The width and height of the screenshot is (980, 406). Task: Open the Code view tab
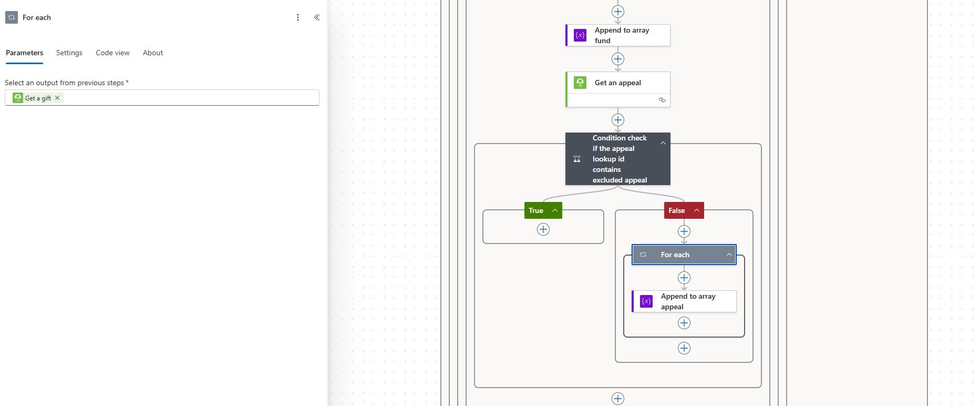[x=112, y=53]
